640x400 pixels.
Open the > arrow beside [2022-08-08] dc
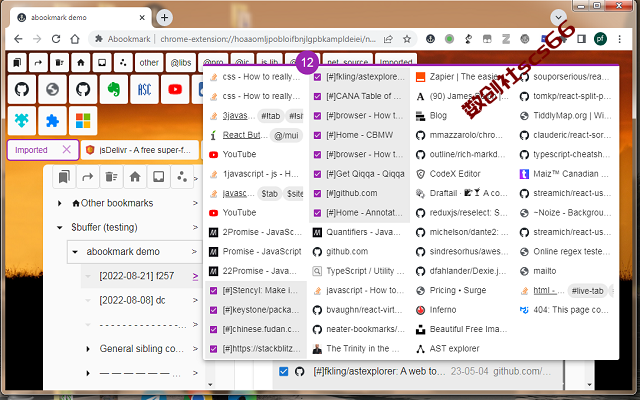(196, 300)
